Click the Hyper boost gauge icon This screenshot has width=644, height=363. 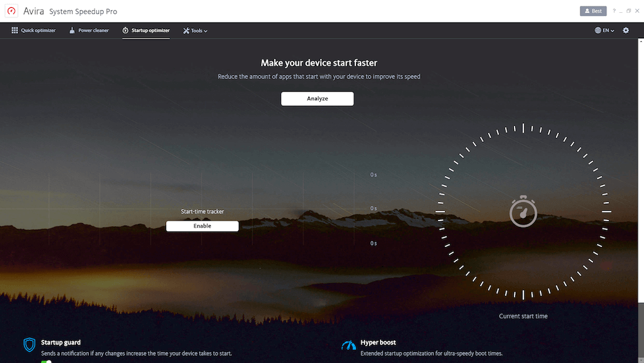tap(348, 346)
